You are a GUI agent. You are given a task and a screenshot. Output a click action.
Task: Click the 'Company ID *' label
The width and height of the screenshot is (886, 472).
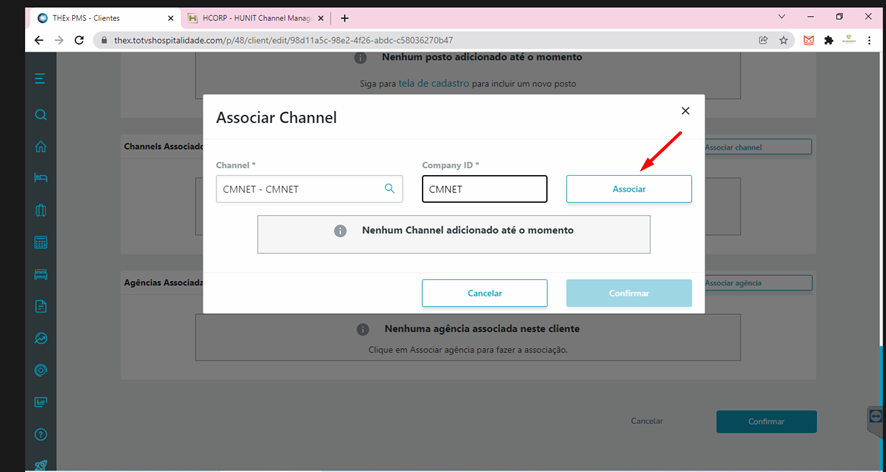pos(450,165)
